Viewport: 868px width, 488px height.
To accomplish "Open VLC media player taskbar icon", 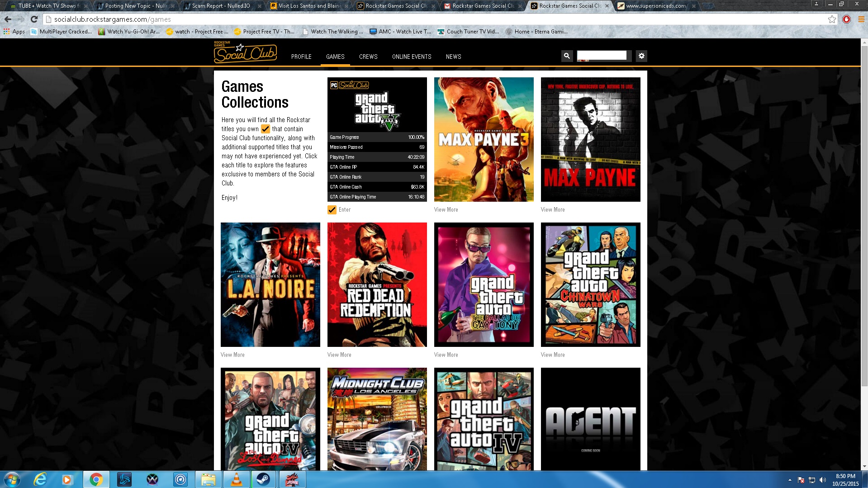I will point(236,479).
